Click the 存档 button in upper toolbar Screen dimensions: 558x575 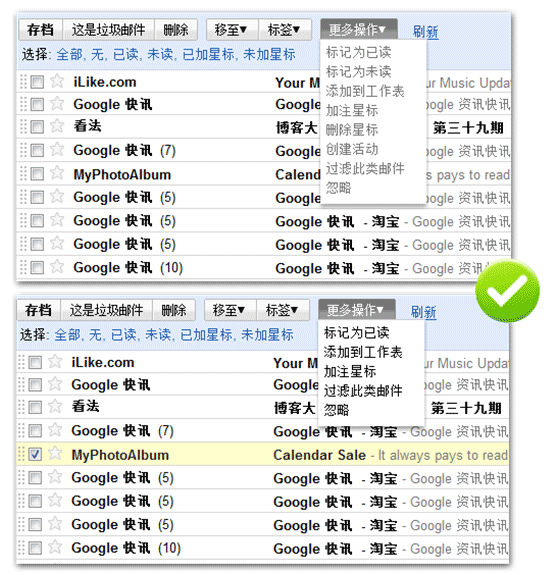(x=41, y=30)
